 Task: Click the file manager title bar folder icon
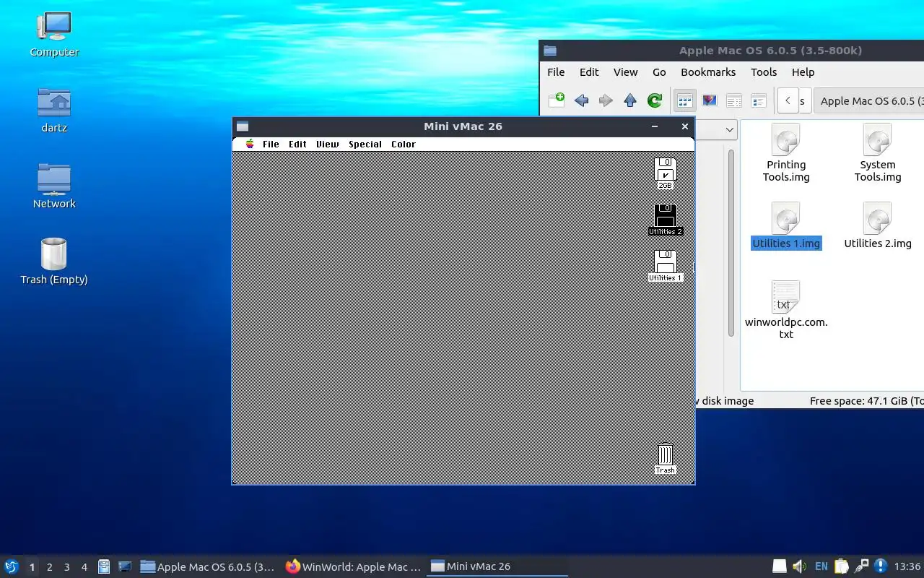550,51
